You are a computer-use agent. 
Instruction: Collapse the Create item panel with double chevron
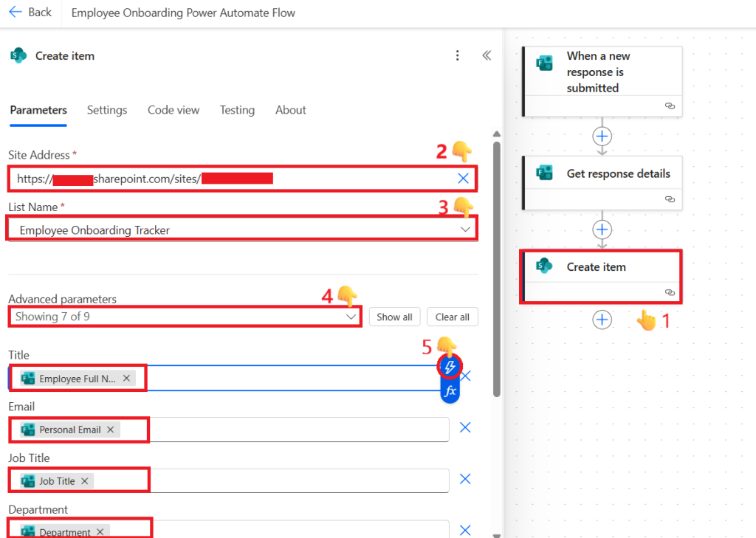[x=487, y=55]
